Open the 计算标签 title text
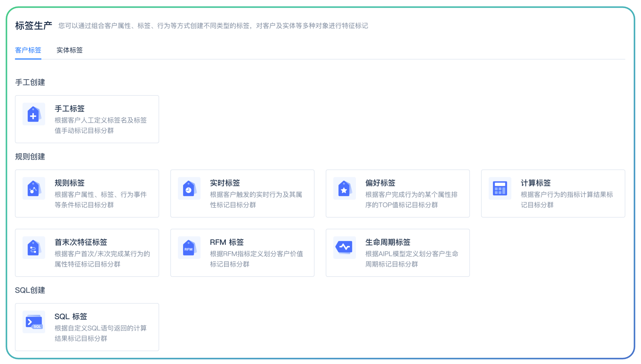641x364 pixels. (536, 183)
